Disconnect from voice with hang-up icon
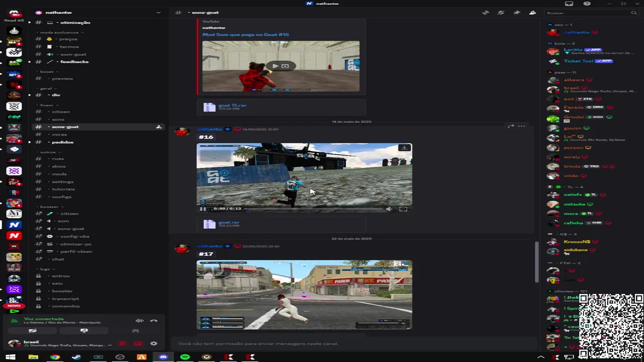Screen dimensions: 644x362 154,321
